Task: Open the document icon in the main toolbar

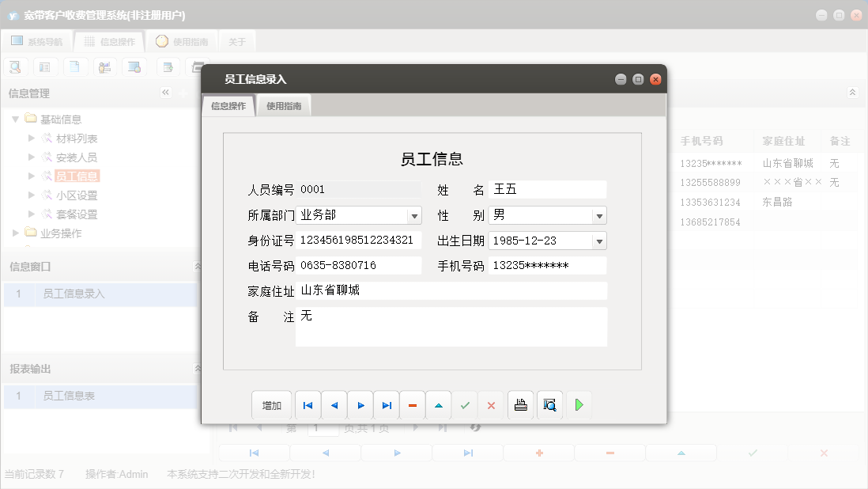Action: (75, 66)
